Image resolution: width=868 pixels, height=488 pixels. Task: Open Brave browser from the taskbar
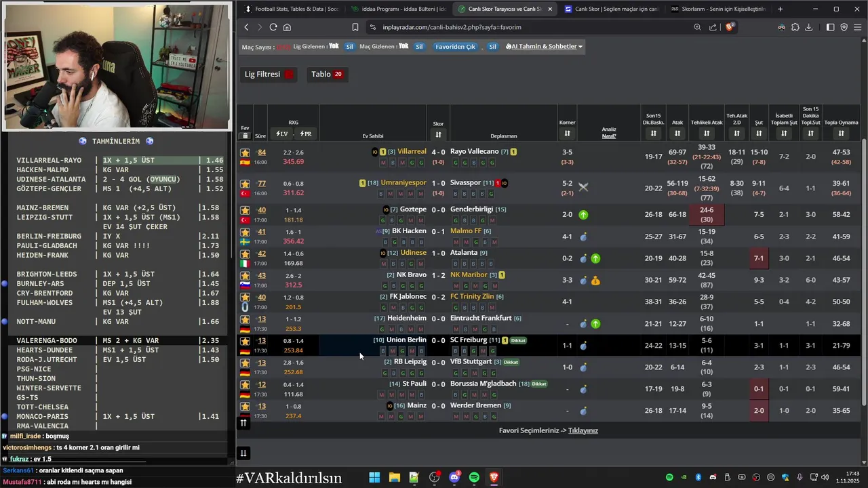(494, 478)
